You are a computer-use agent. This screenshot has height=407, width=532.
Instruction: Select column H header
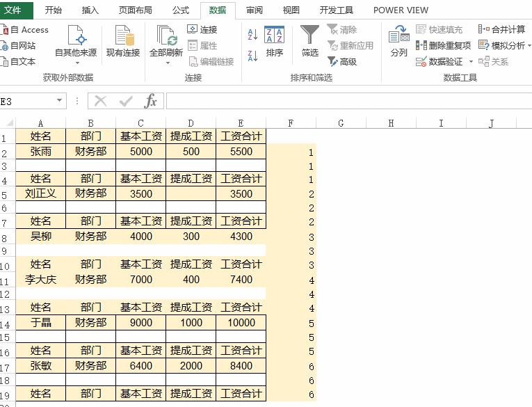point(391,123)
